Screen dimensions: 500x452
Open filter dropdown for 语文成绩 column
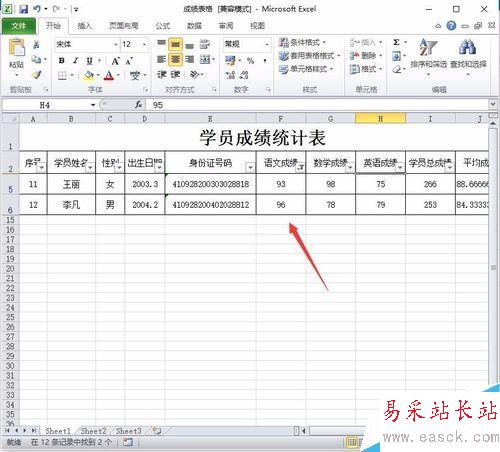301,167
